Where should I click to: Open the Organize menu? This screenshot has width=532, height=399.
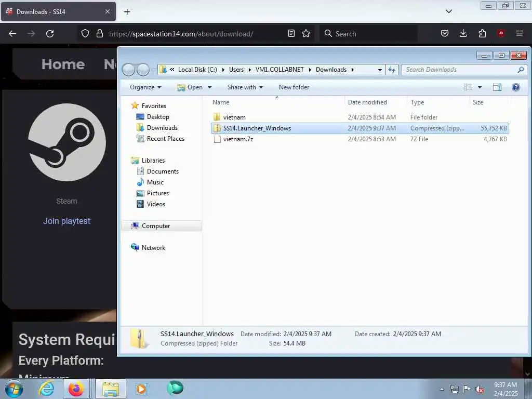coord(145,87)
